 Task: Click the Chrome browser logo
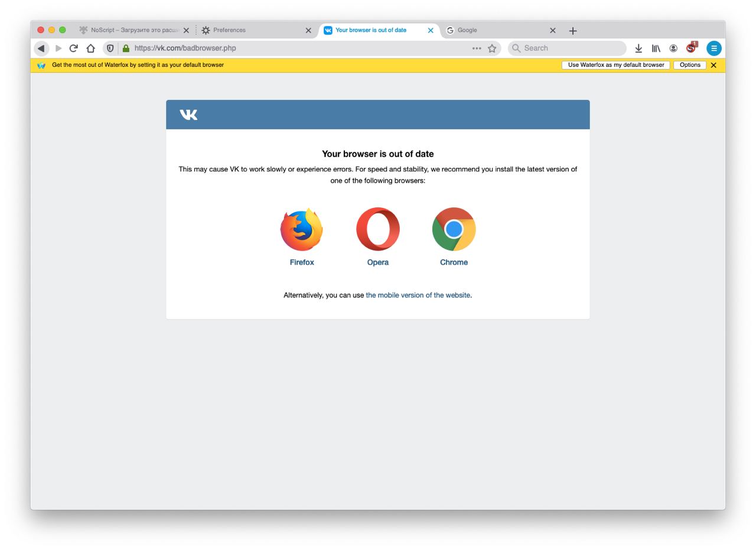[x=454, y=229]
